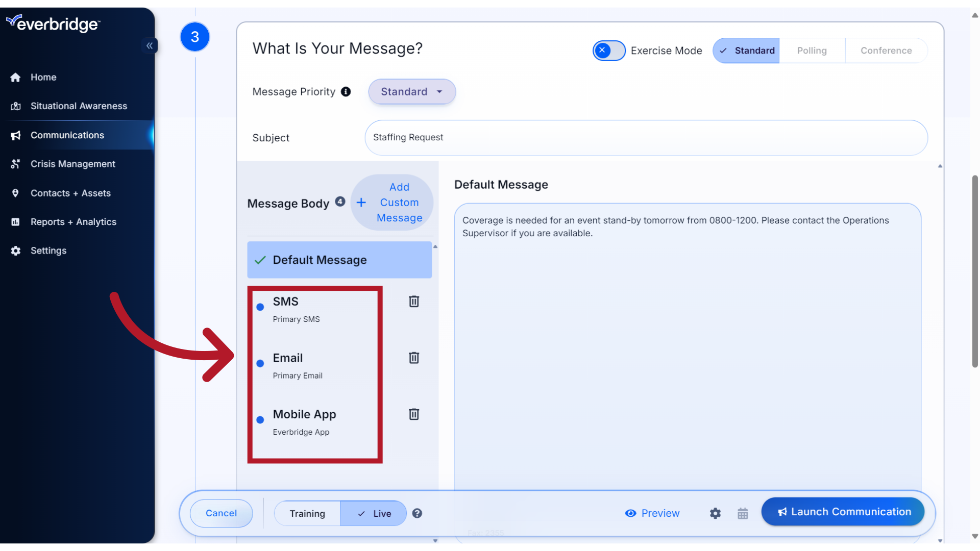Switch the send mode to Training
This screenshot has width=980, height=551.
(307, 513)
